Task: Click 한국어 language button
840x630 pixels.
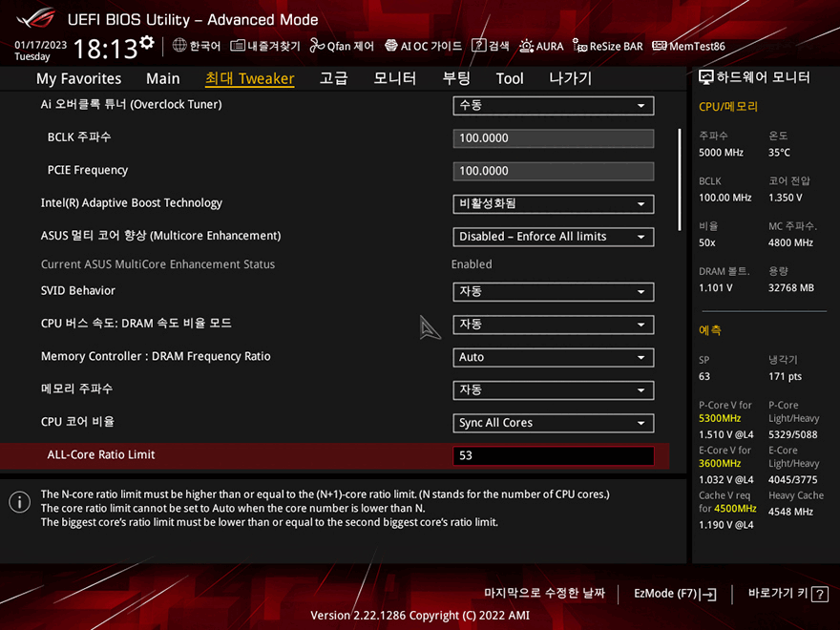Action: click(x=197, y=46)
